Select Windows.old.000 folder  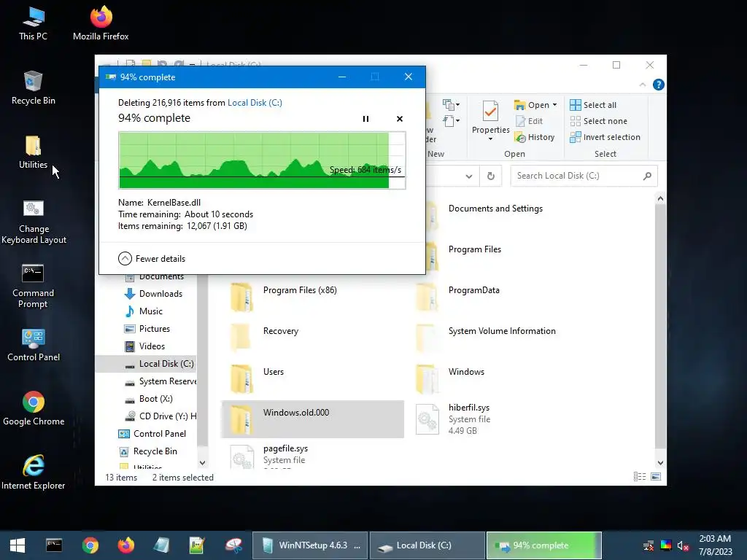(312, 419)
